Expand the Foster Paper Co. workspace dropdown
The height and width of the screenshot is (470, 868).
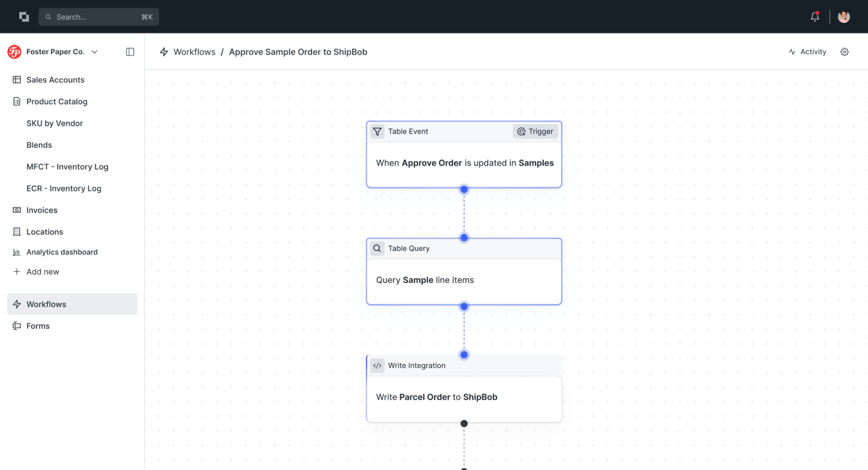(95, 52)
